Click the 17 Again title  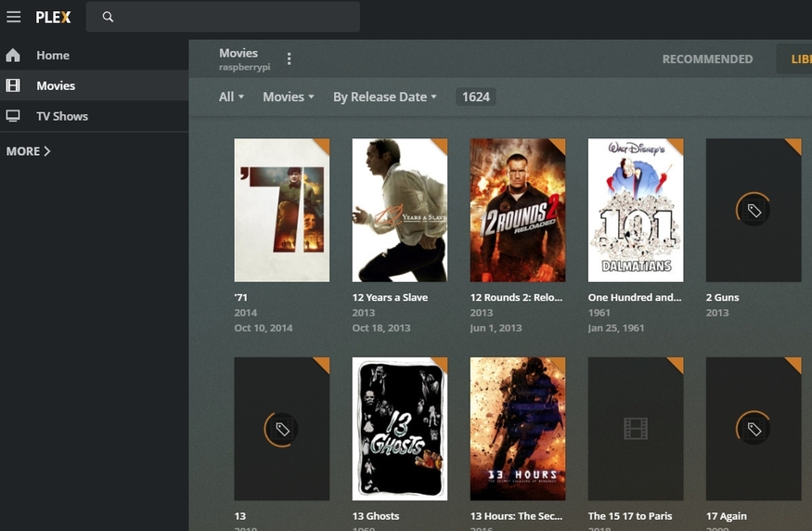[x=726, y=516]
